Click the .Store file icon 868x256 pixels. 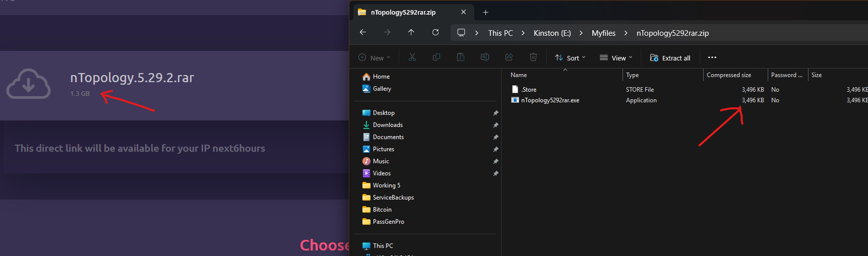(x=515, y=89)
